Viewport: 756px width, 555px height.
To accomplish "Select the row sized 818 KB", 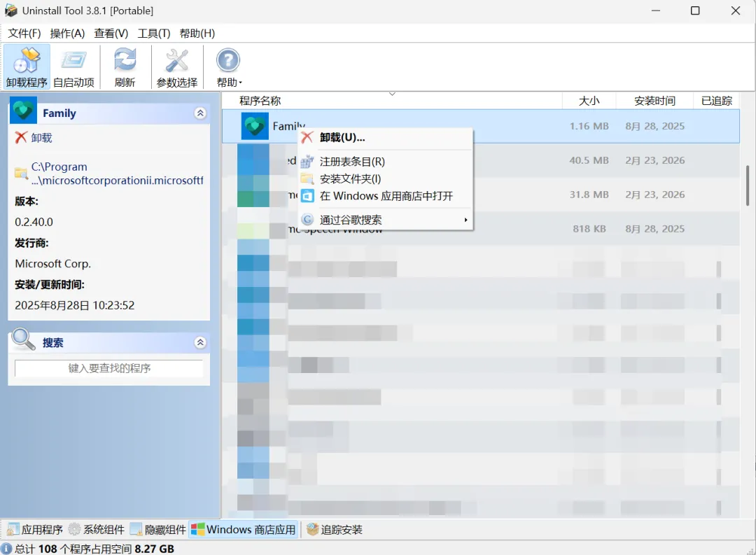I will pos(481,229).
